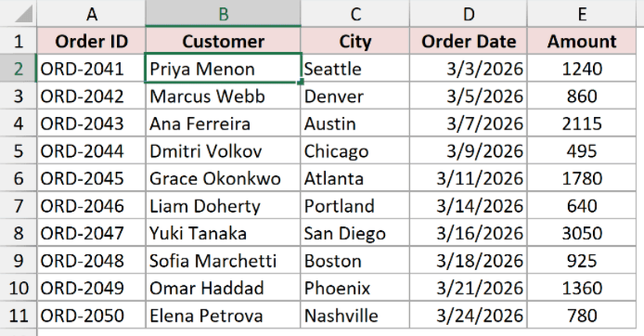644x336 pixels.
Task: Select column C header
Action: (x=354, y=14)
